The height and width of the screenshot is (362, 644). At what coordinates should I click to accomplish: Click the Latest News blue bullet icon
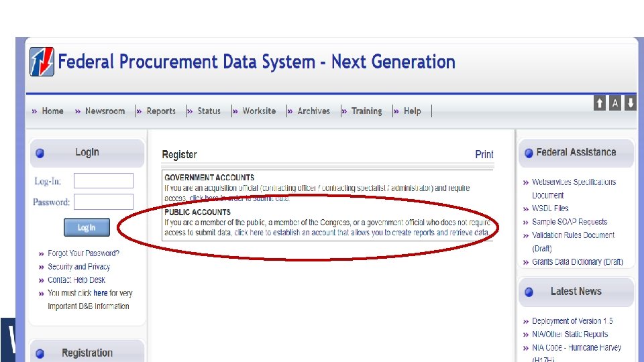(x=529, y=292)
